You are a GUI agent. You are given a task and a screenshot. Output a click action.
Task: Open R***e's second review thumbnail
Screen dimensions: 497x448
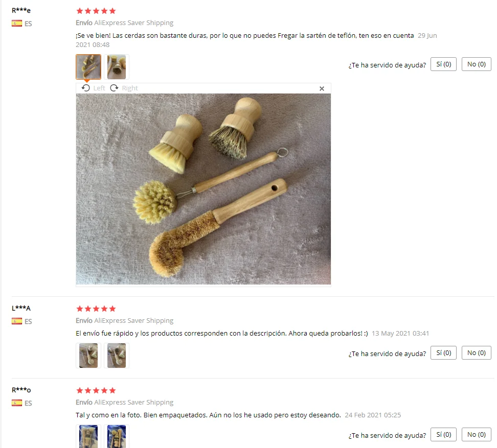point(117,67)
